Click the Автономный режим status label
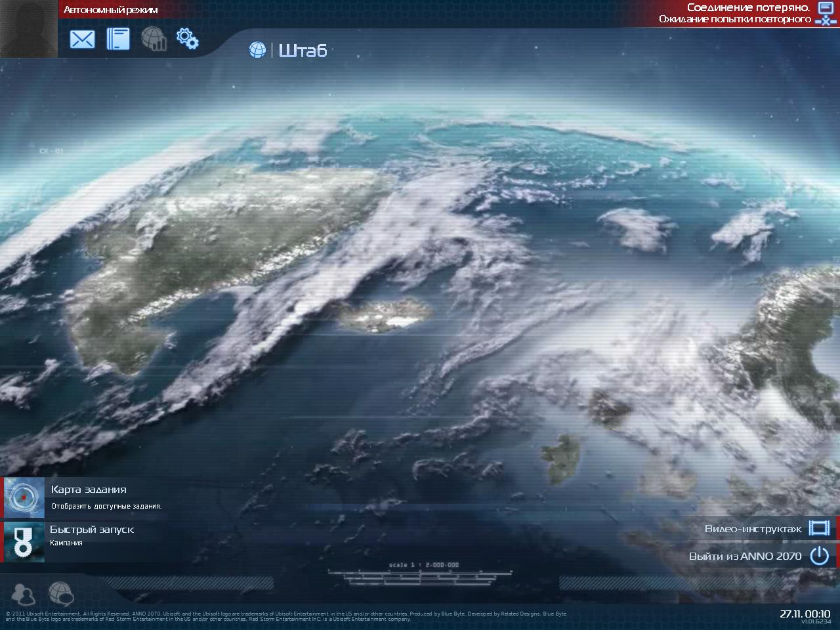This screenshot has width=840, height=630. [x=110, y=10]
